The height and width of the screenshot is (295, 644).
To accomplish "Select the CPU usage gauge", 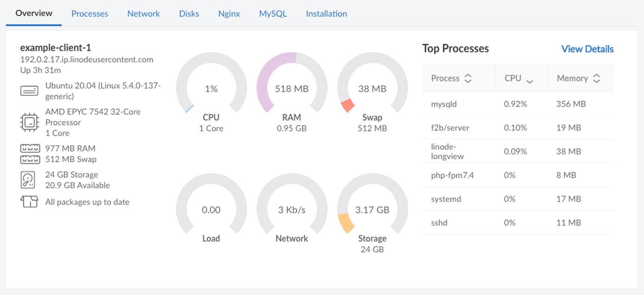I will [x=212, y=87].
